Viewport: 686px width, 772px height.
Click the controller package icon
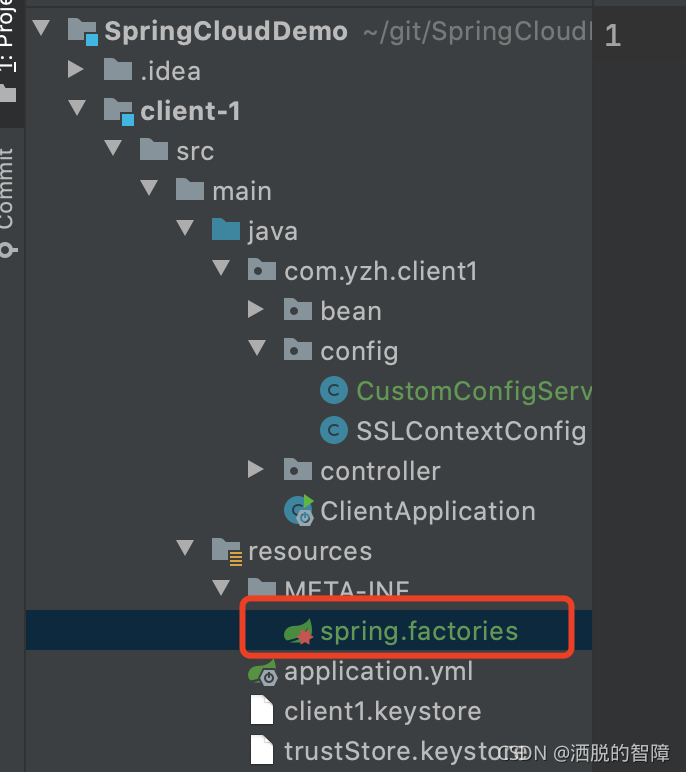[x=297, y=469]
